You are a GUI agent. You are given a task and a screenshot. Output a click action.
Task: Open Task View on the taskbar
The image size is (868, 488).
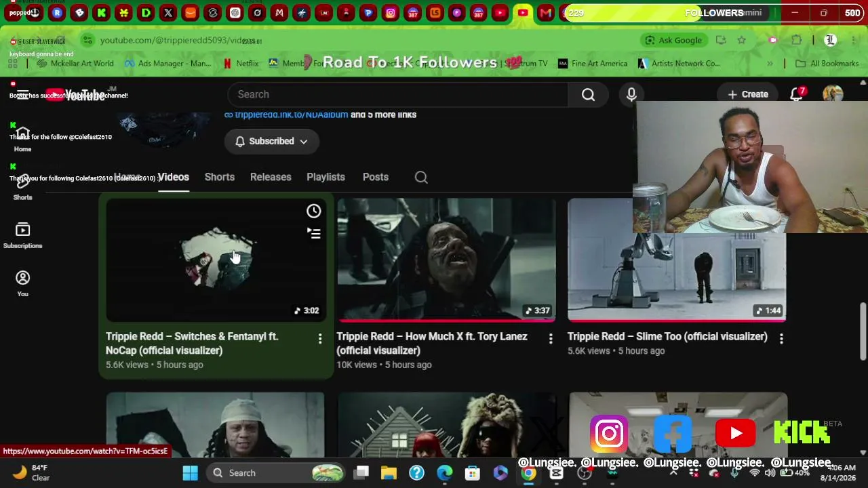click(361, 472)
